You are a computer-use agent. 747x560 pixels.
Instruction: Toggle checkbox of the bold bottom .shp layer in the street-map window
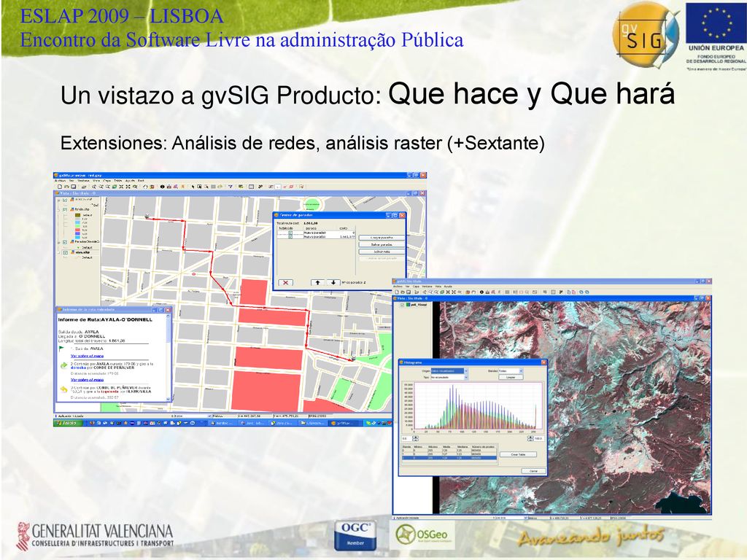[65, 252]
